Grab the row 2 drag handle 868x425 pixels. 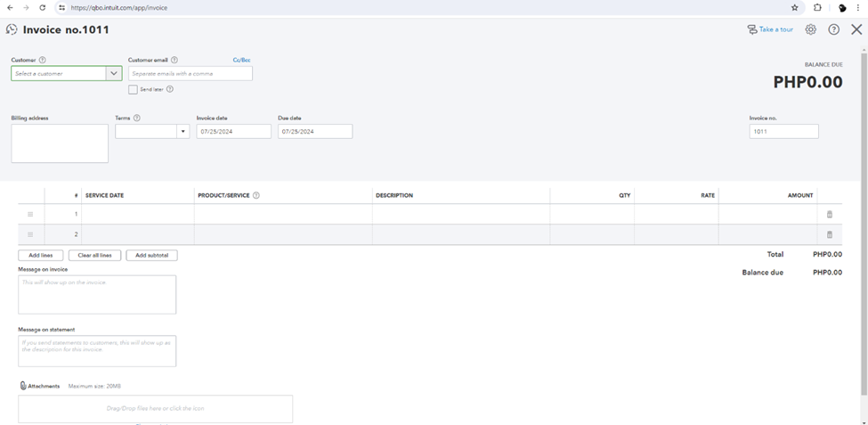[x=30, y=234]
